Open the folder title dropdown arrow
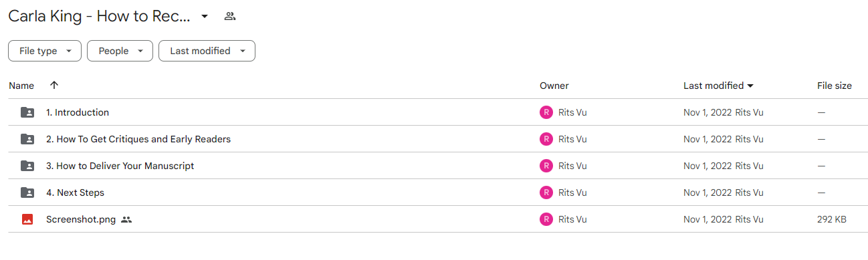 (205, 16)
